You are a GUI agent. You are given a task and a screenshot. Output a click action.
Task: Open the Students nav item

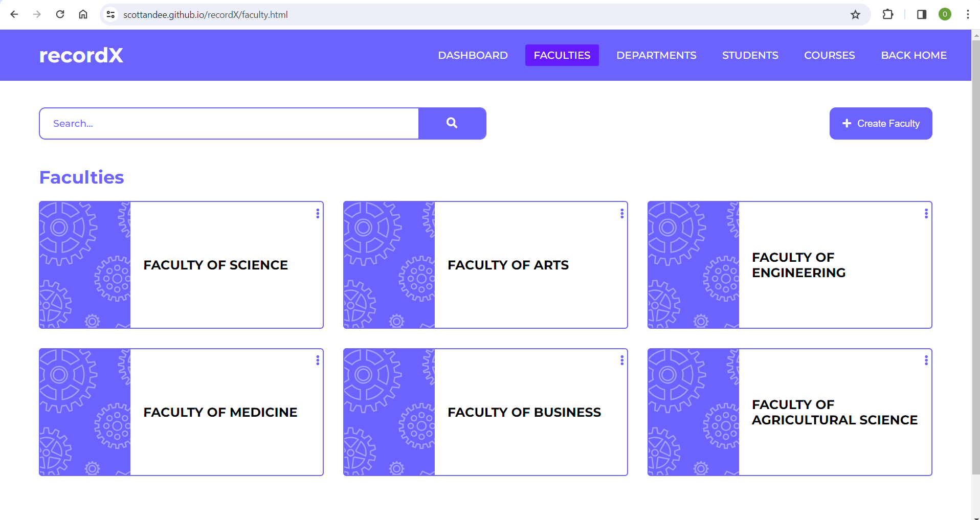(750, 55)
